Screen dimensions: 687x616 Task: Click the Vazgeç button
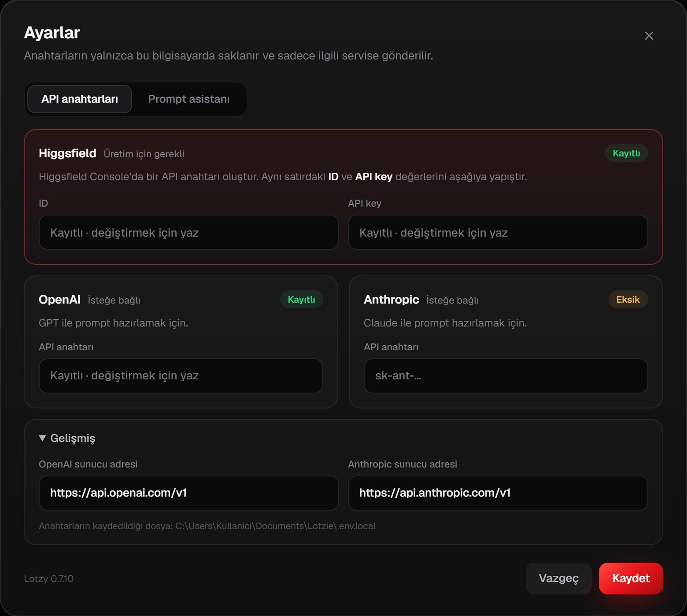click(559, 579)
